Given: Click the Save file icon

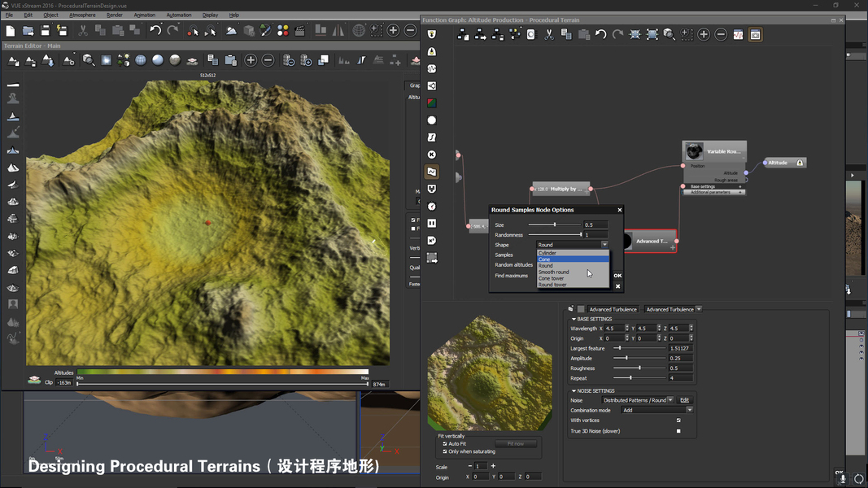Looking at the screenshot, I should pos(45,30).
